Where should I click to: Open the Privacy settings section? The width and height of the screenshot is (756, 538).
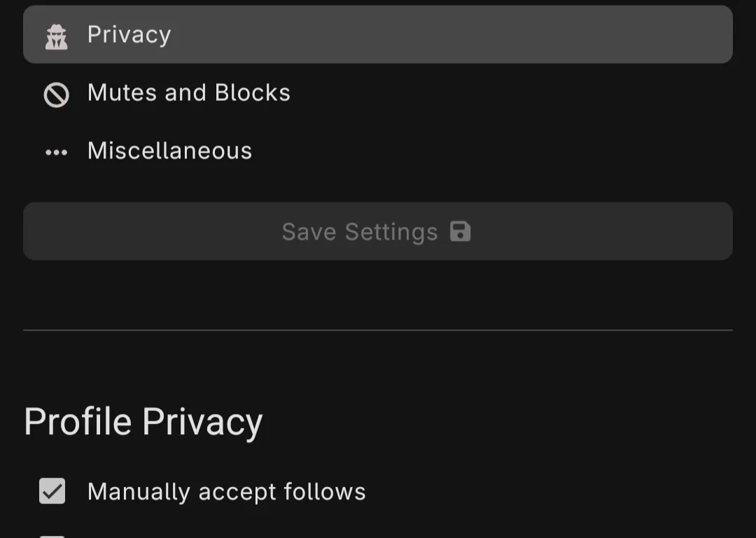coord(378,35)
